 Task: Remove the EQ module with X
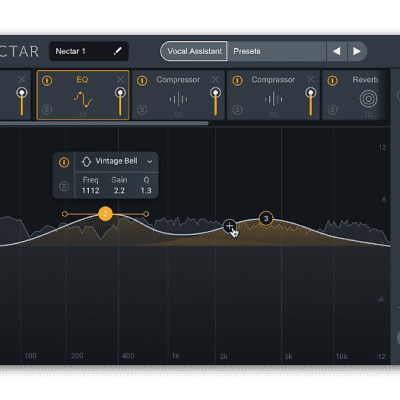pyautogui.click(x=120, y=79)
